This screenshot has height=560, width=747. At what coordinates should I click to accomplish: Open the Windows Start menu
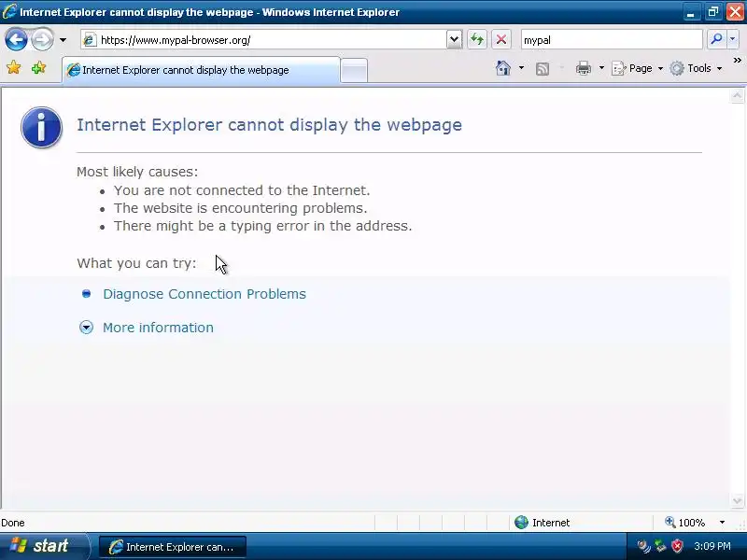(44, 546)
